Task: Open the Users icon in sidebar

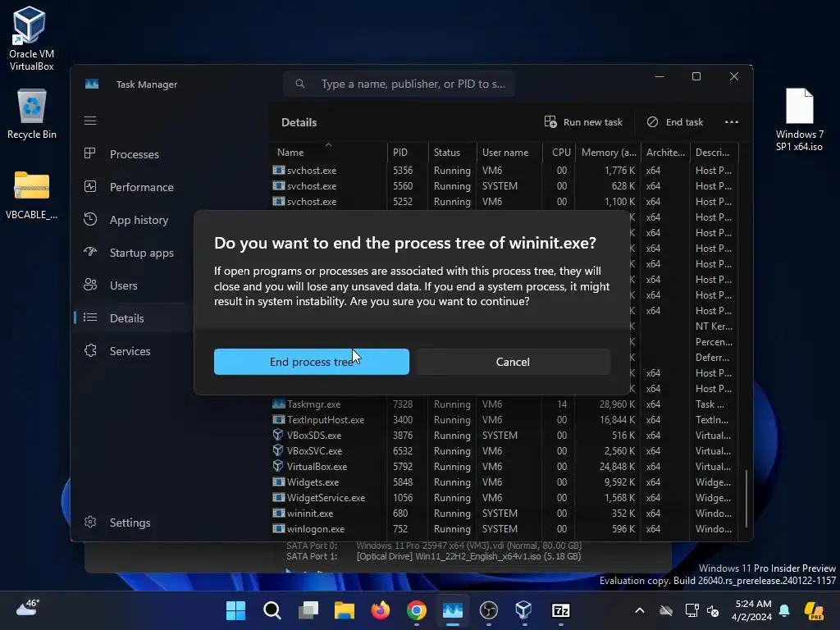Action: pyautogui.click(x=90, y=285)
